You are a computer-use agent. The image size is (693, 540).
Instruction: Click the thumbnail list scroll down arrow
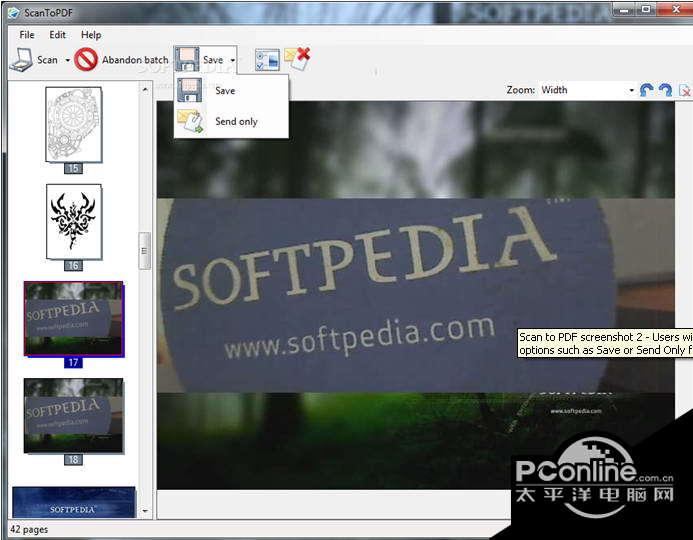145,511
